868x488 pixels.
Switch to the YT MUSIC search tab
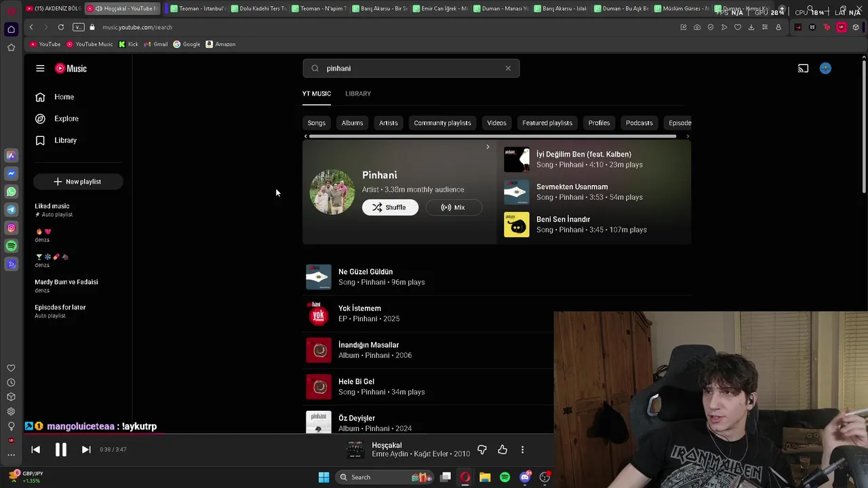tap(317, 94)
